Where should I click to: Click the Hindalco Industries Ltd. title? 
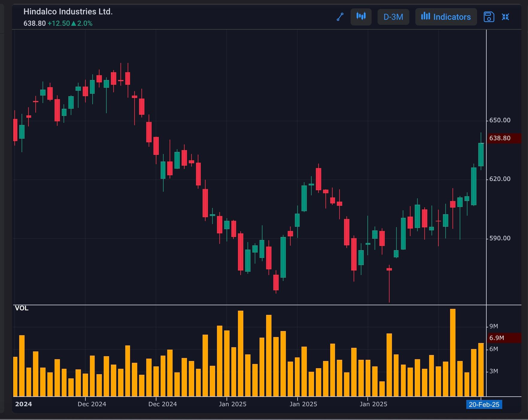[x=68, y=12]
